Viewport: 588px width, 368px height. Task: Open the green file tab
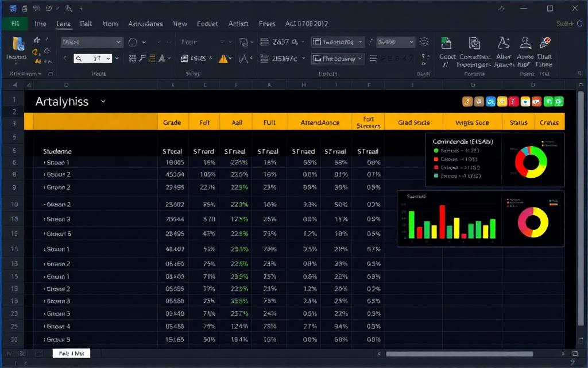[x=15, y=23]
